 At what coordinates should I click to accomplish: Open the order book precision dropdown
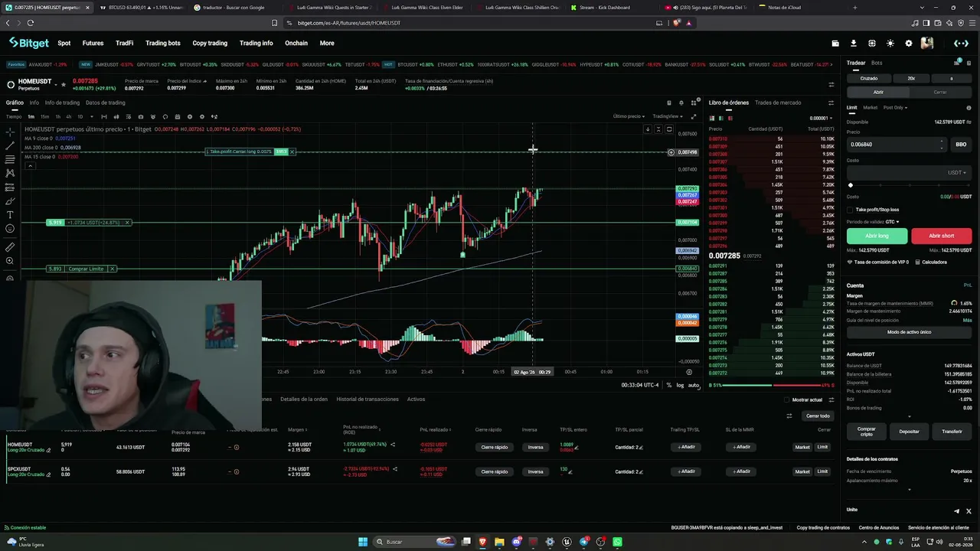point(821,118)
